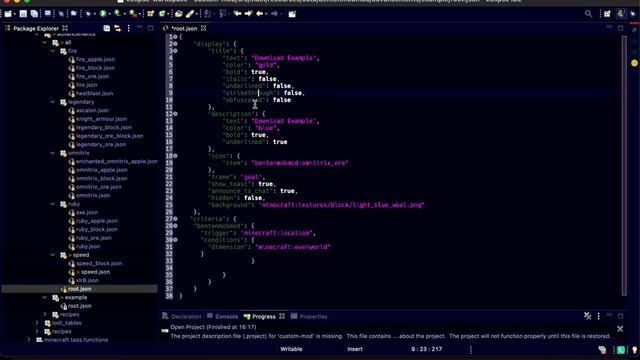Click the greyed Forward navigation arrow
The width and height of the screenshot is (640, 360).
(x=275, y=14)
